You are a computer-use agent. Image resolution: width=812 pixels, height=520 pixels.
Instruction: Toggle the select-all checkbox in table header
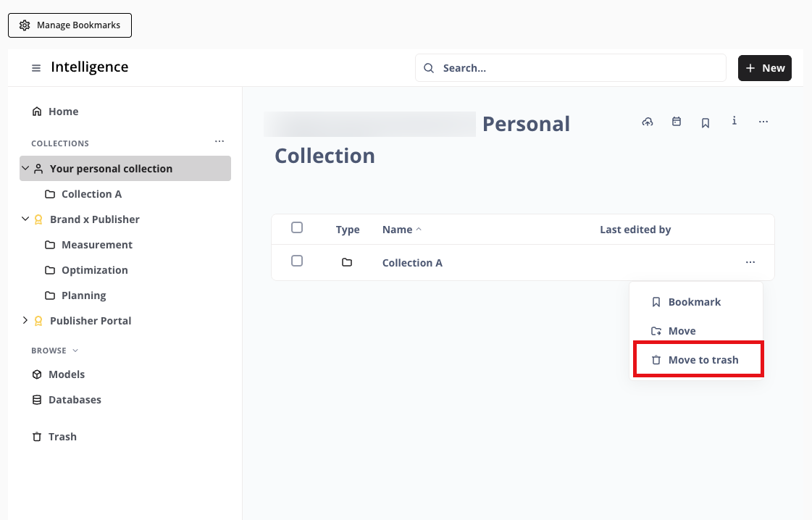(297, 227)
